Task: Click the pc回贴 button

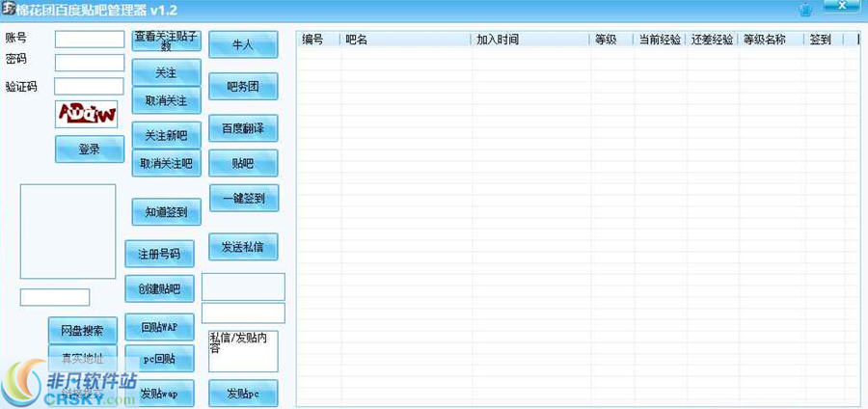Action: [159, 359]
